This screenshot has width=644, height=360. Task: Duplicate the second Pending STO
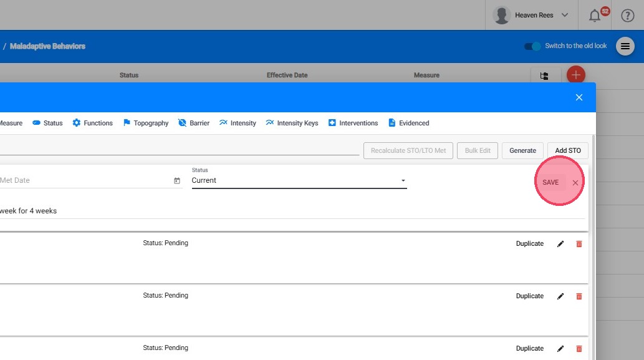click(529, 296)
